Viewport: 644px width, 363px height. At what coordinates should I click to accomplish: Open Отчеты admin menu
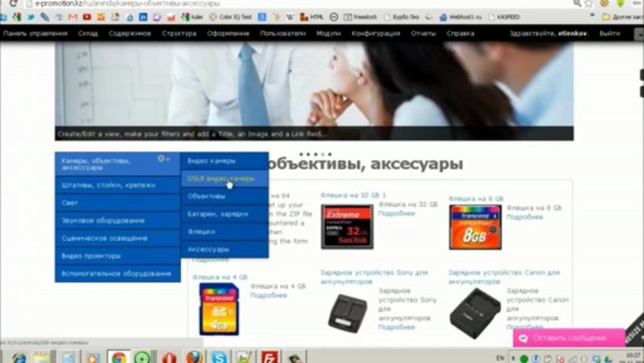(423, 34)
